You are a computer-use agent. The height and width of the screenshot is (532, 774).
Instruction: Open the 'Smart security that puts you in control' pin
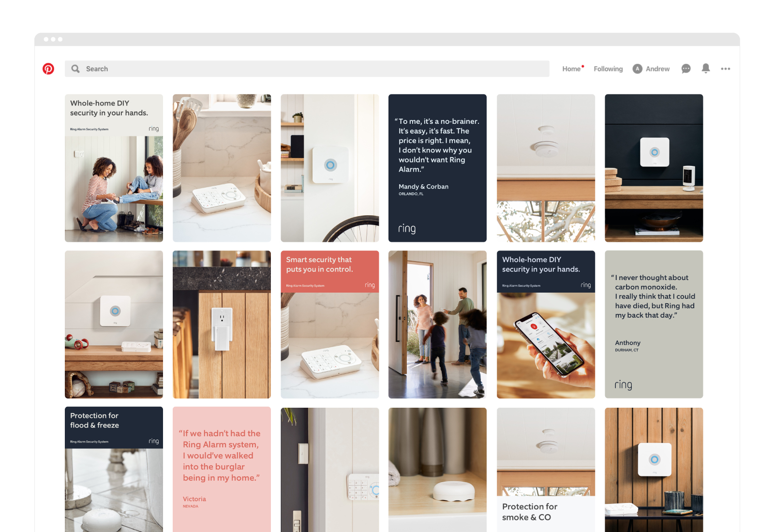(330, 324)
